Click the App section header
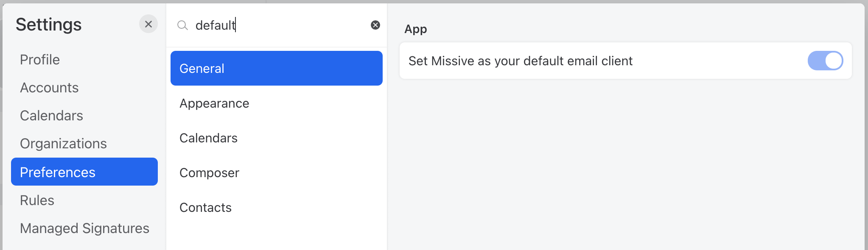This screenshot has height=250, width=868. (x=415, y=29)
